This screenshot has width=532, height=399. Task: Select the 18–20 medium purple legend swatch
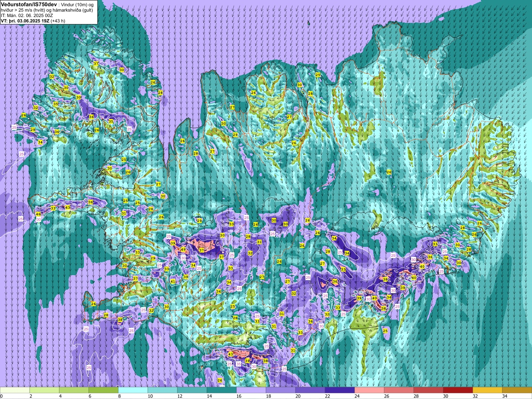pos(281,390)
